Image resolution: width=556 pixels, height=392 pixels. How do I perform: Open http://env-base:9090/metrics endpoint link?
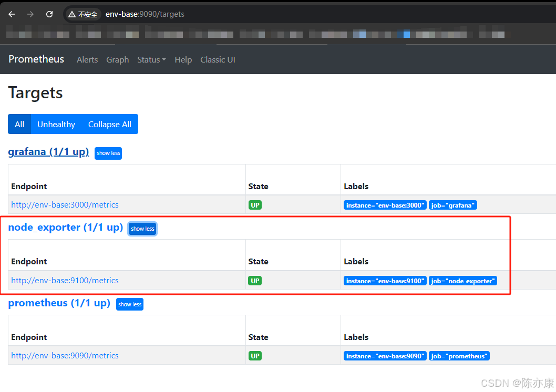(x=65, y=356)
